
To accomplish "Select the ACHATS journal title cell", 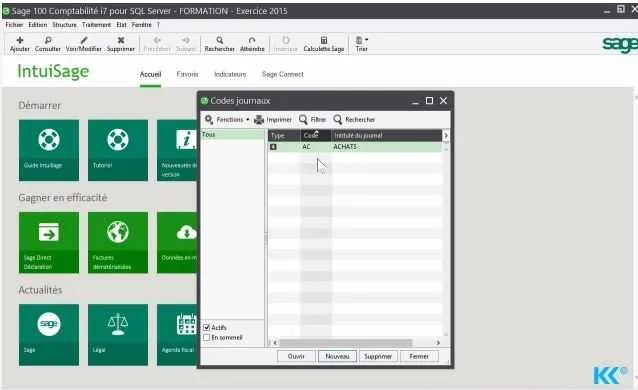I will [x=387, y=147].
